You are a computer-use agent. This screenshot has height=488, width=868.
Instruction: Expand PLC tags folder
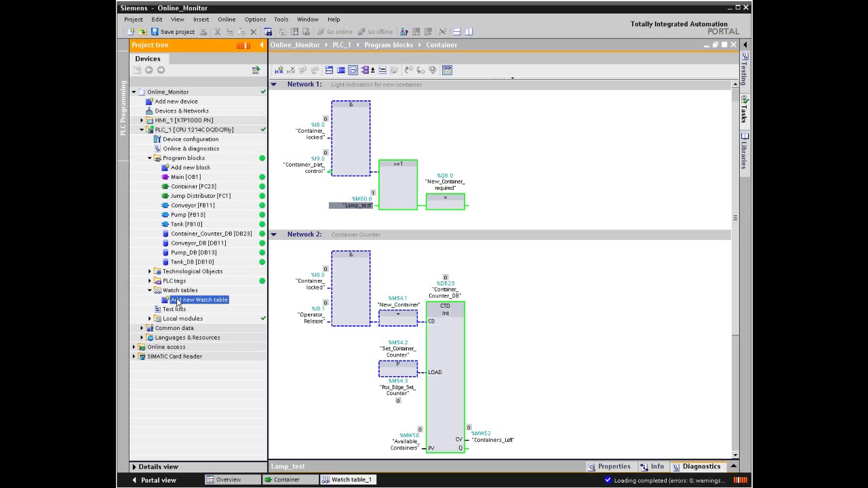tap(150, 281)
